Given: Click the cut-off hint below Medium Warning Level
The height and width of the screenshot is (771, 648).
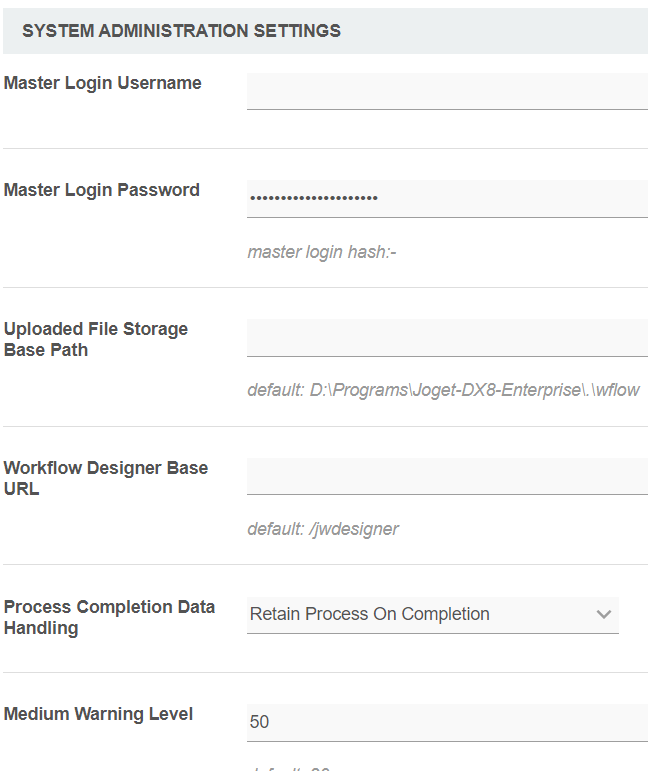Looking at the screenshot, I should click(290, 767).
